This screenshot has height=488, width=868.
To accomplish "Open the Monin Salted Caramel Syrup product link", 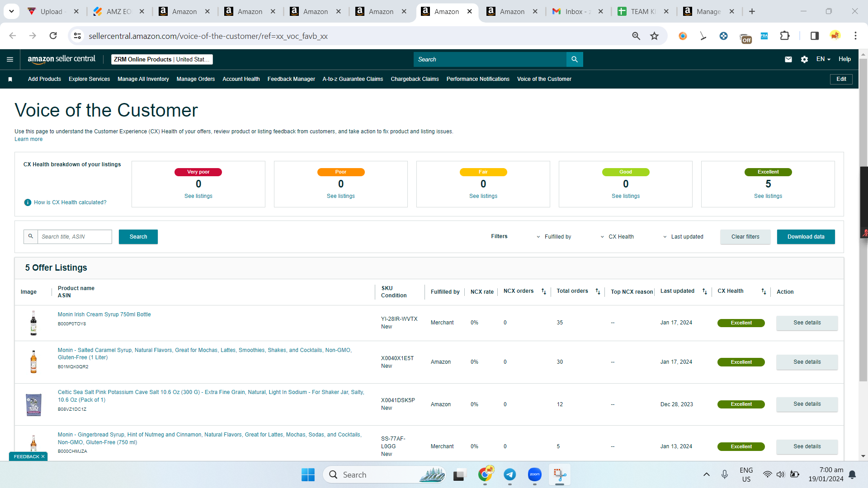I will click(x=204, y=354).
